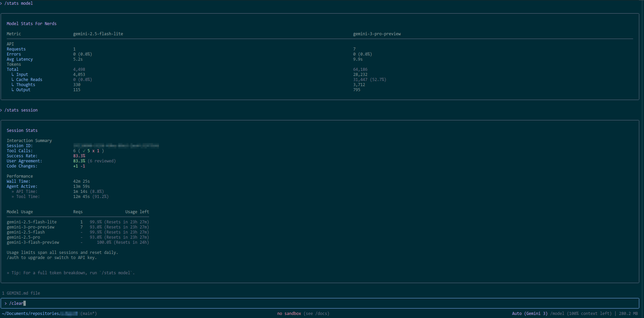Click the average latency value 5.2s
Image resolution: width=644 pixels, height=318 pixels.
click(x=78, y=59)
